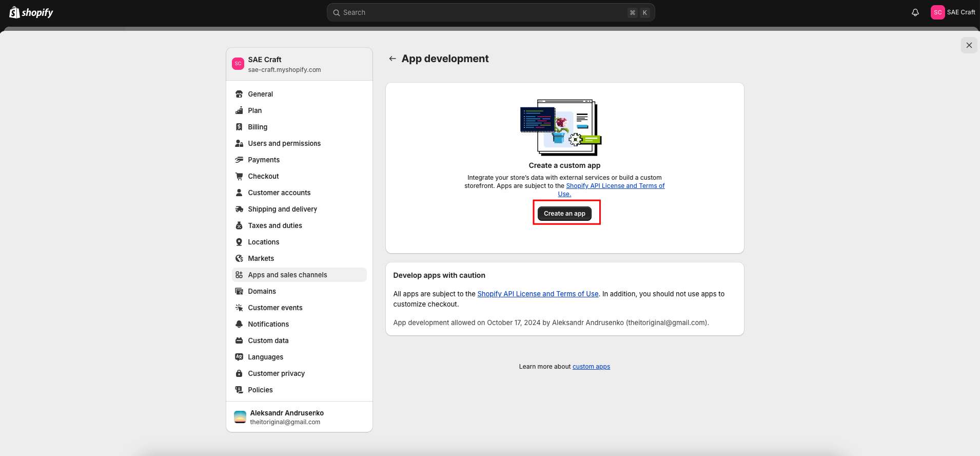Open API License link under Develop apps with caution
This screenshot has height=456, width=980.
click(538, 294)
